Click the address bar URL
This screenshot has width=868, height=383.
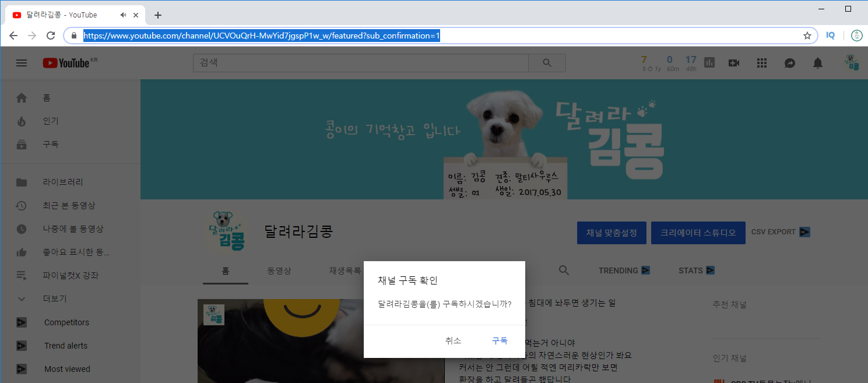(262, 36)
